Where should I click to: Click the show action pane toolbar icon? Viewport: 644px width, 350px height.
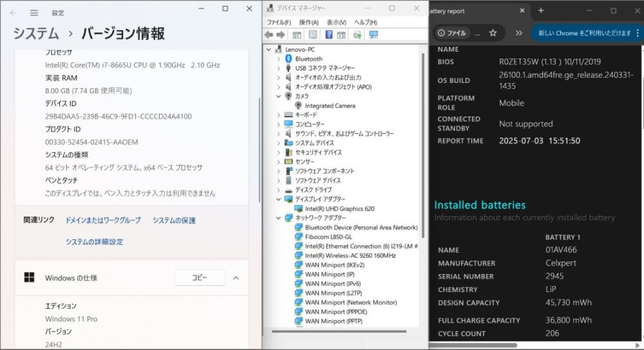click(341, 35)
